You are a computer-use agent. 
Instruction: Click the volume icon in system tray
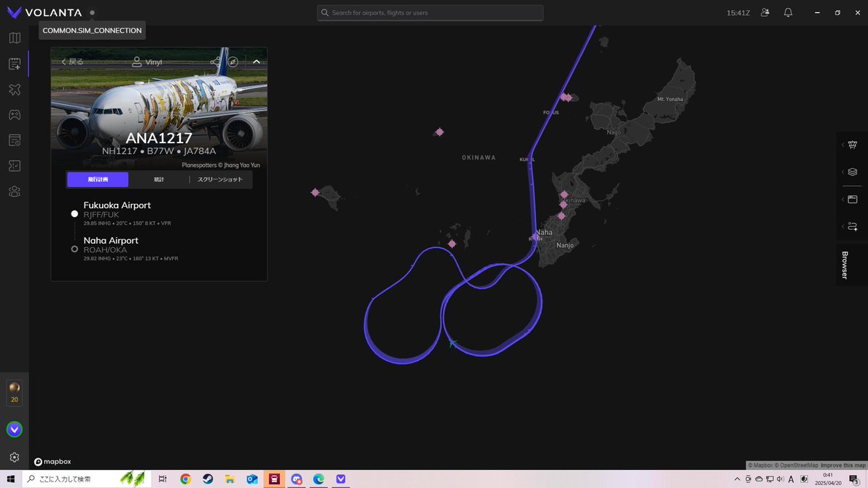tap(780, 479)
